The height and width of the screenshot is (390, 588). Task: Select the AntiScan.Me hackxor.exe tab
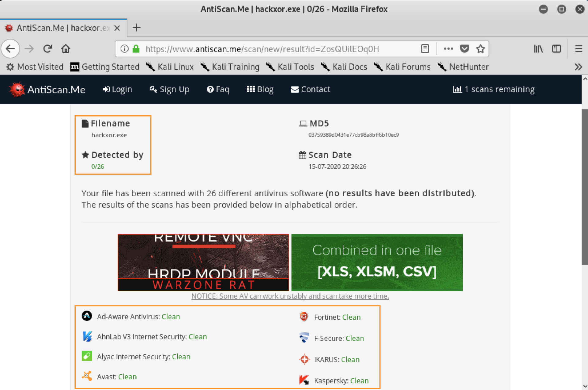[x=64, y=28]
